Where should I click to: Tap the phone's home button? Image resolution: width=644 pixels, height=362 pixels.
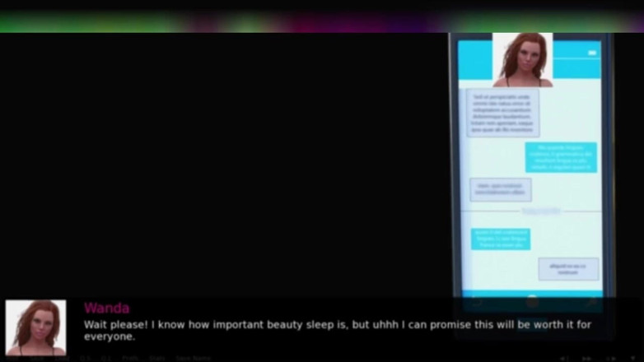[532, 303]
